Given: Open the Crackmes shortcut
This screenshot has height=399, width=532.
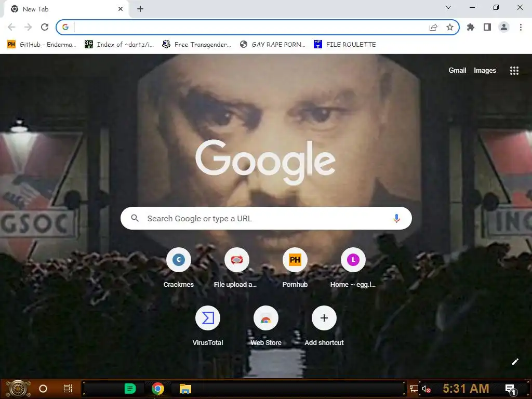Looking at the screenshot, I should click(x=179, y=268).
